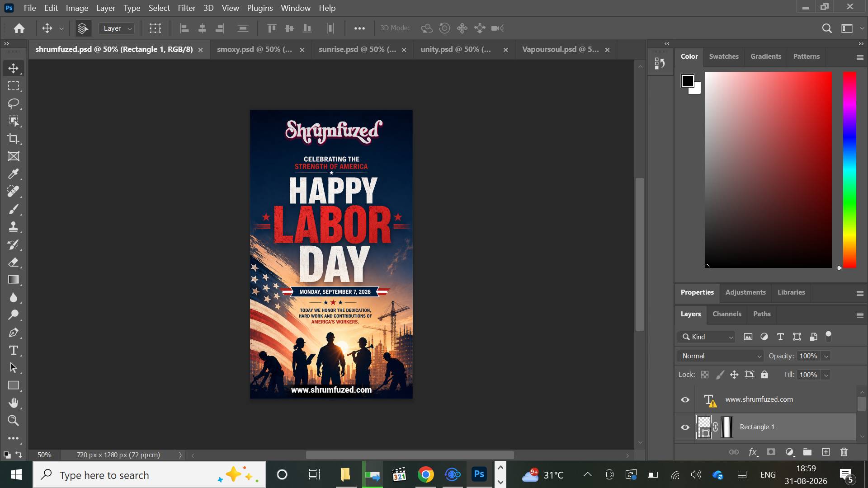This screenshot has width=868, height=488.
Task: Open the Filter menu
Action: coord(186,8)
